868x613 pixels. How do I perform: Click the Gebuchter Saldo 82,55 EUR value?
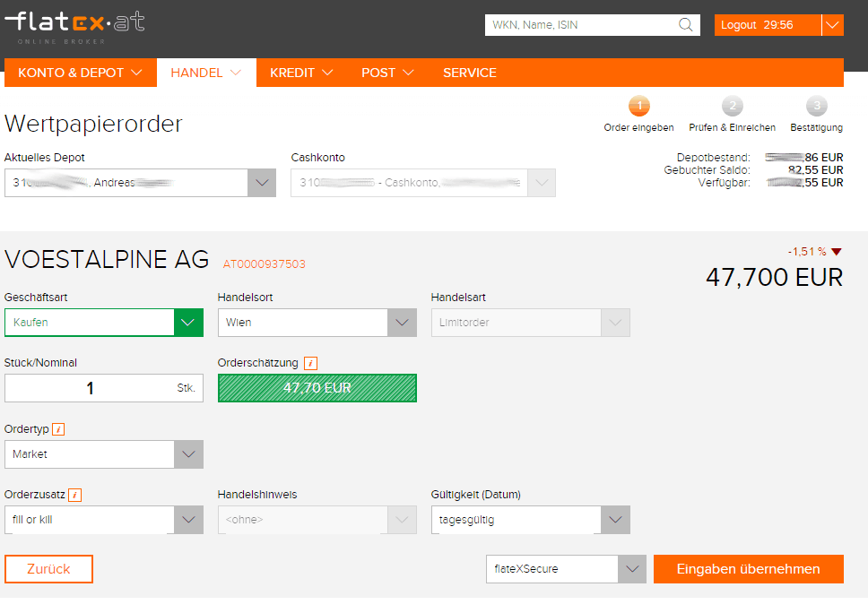pos(815,170)
